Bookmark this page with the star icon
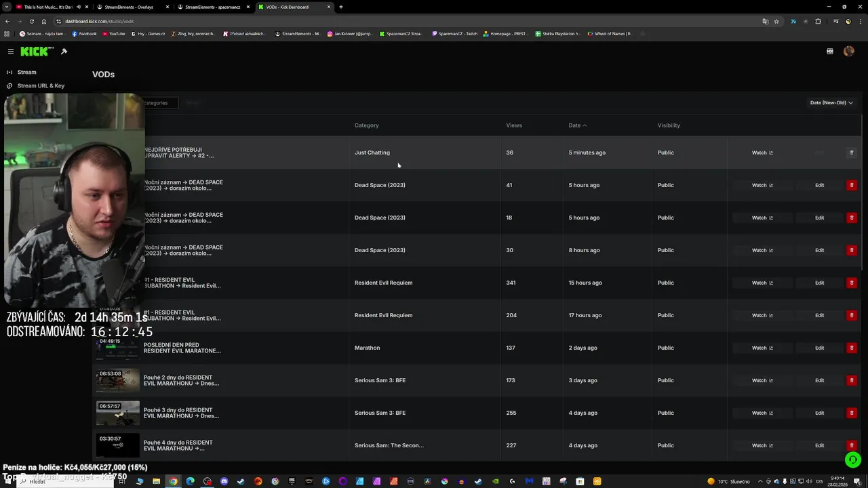 (776, 21)
